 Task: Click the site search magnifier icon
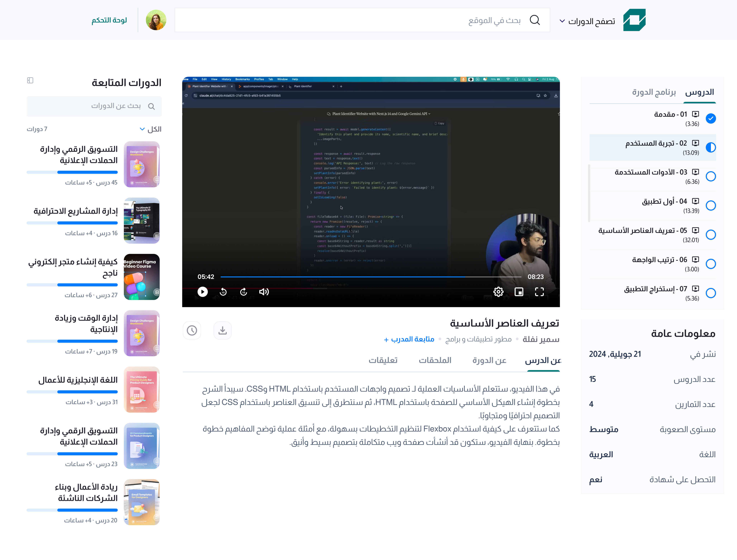pos(535,20)
